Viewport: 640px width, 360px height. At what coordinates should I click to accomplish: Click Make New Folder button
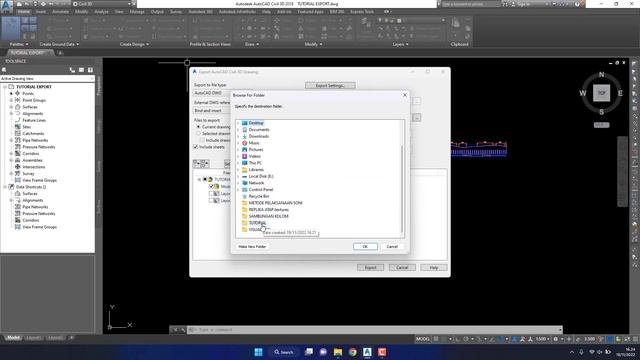point(252,247)
